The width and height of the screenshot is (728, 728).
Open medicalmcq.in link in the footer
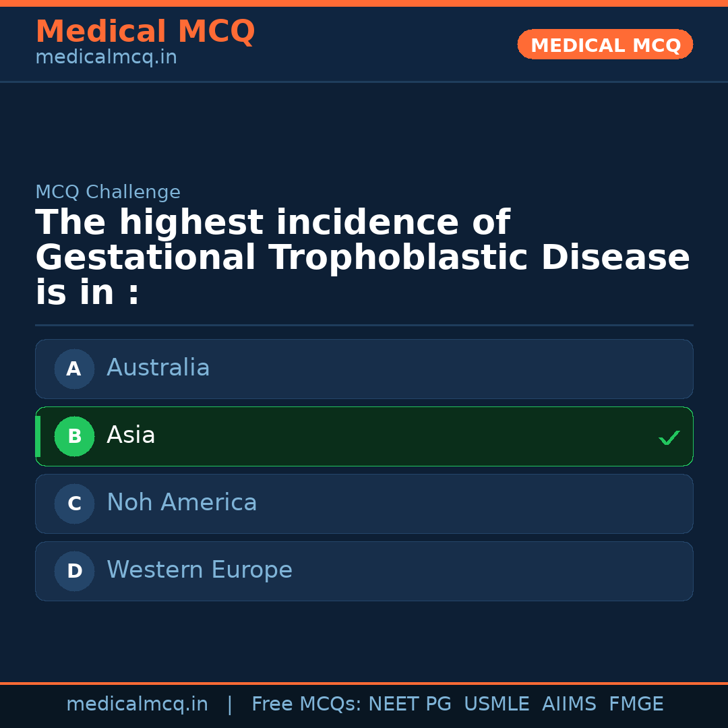pyautogui.click(x=137, y=704)
